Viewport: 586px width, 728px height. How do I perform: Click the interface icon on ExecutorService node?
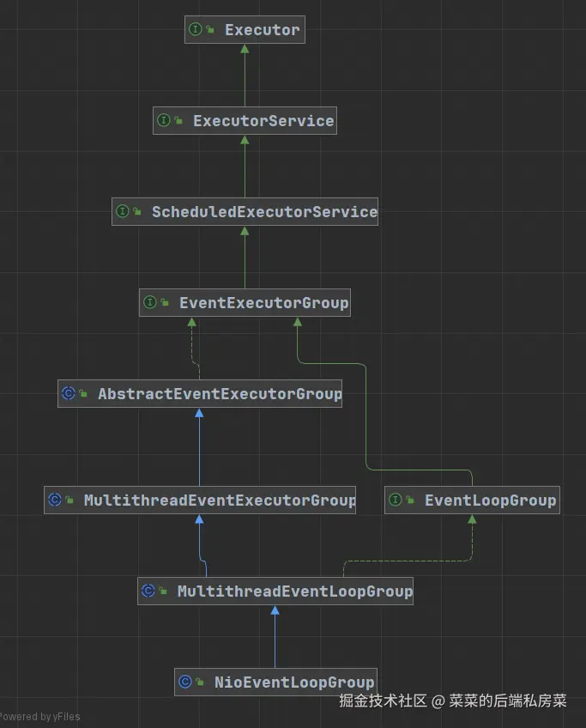(164, 121)
